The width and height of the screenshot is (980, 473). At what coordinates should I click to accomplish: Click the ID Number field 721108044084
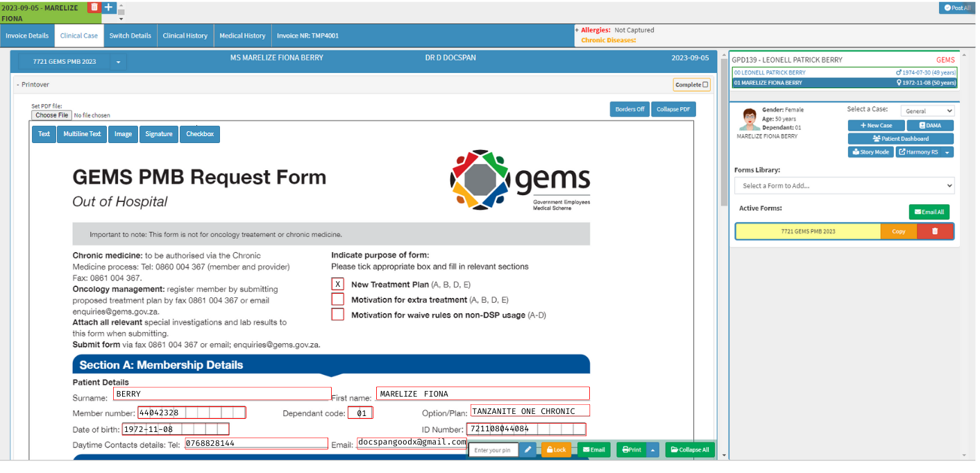point(526,429)
